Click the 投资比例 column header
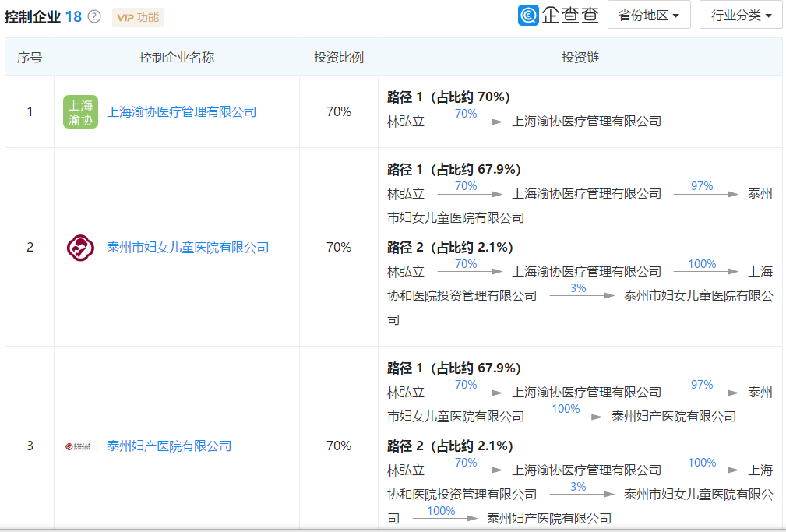Screen dimensions: 786x532 tap(338, 57)
